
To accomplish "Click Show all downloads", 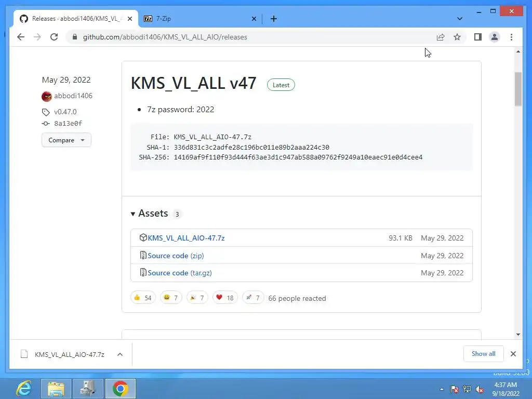I will [483, 353].
